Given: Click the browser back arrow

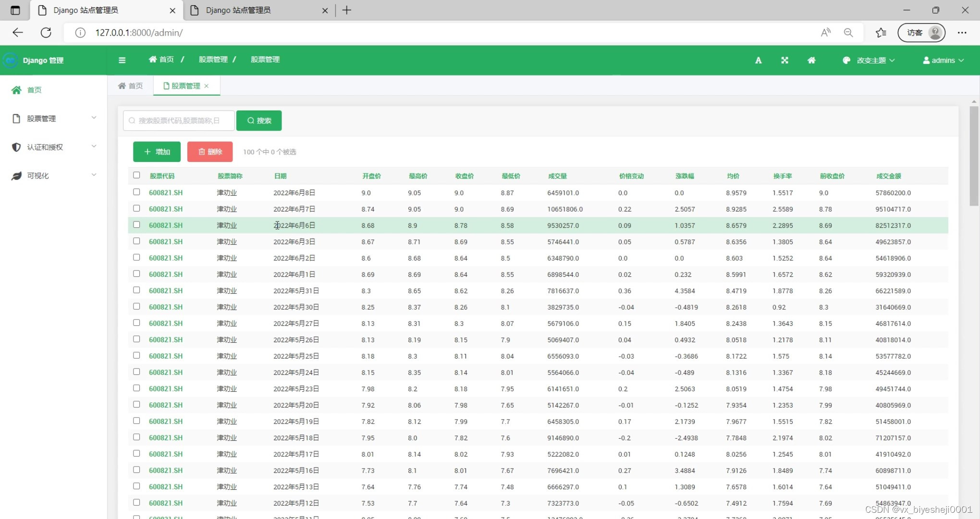Looking at the screenshot, I should (18, 33).
